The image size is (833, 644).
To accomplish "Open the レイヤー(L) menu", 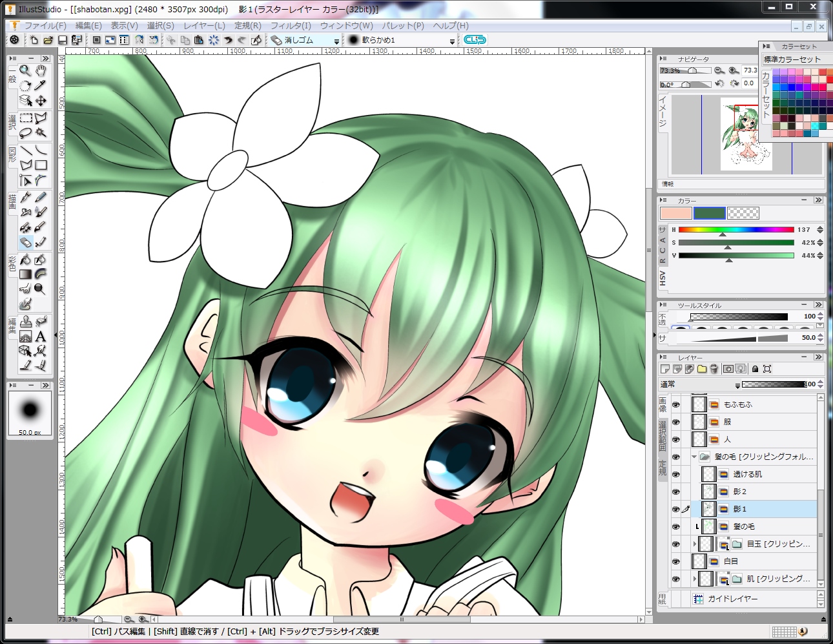I will [204, 26].
